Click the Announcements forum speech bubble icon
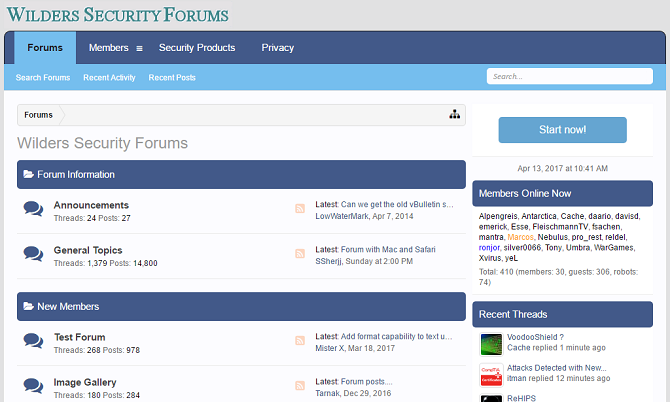Screen dimensions: 670x402 click(33, 209)
